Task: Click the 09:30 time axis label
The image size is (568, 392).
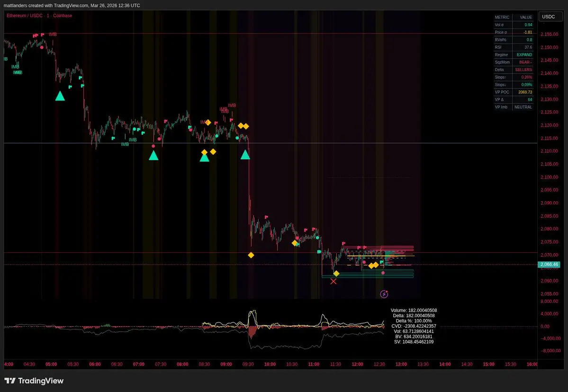Action: (x=248, y=365)
